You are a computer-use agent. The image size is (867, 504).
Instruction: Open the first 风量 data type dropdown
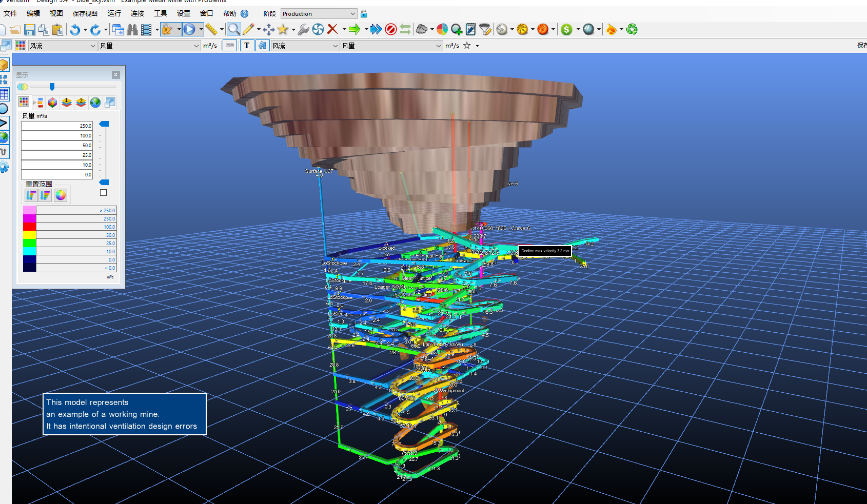point(149,46)
